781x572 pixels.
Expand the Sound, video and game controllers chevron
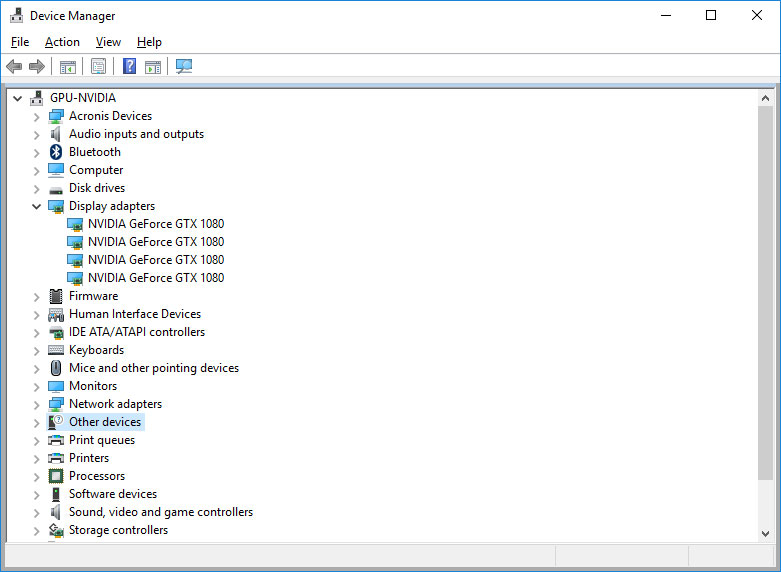pyautogui.click(x=36, y=512)
